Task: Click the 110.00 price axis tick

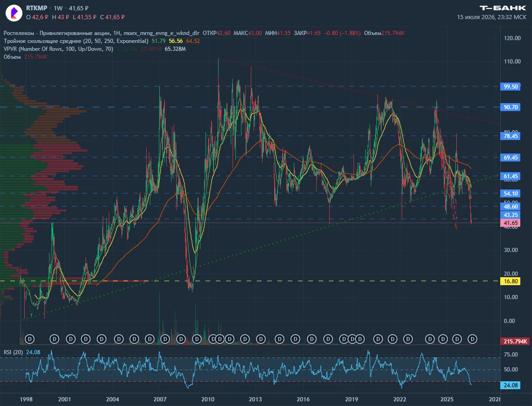Action: coord(512,61)
